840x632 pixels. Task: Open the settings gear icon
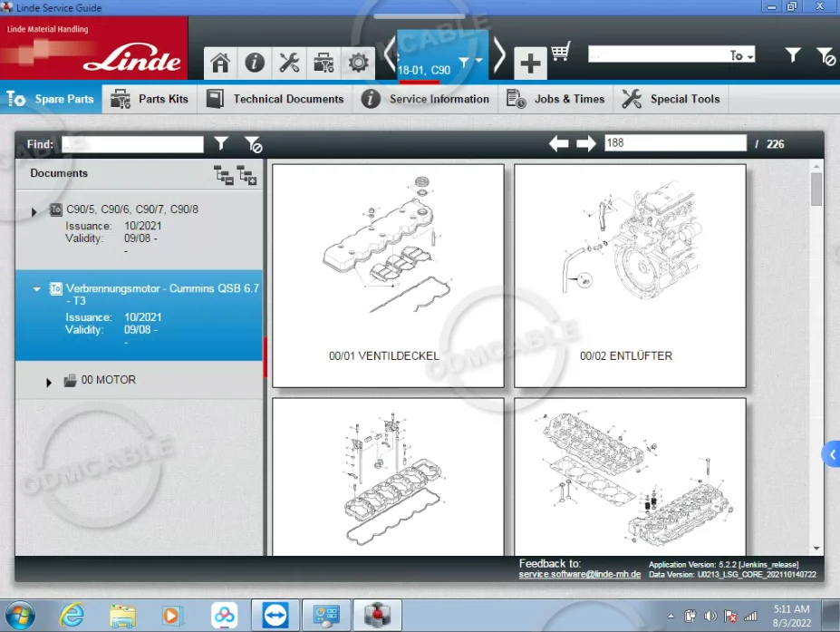[x=359, y=63]
